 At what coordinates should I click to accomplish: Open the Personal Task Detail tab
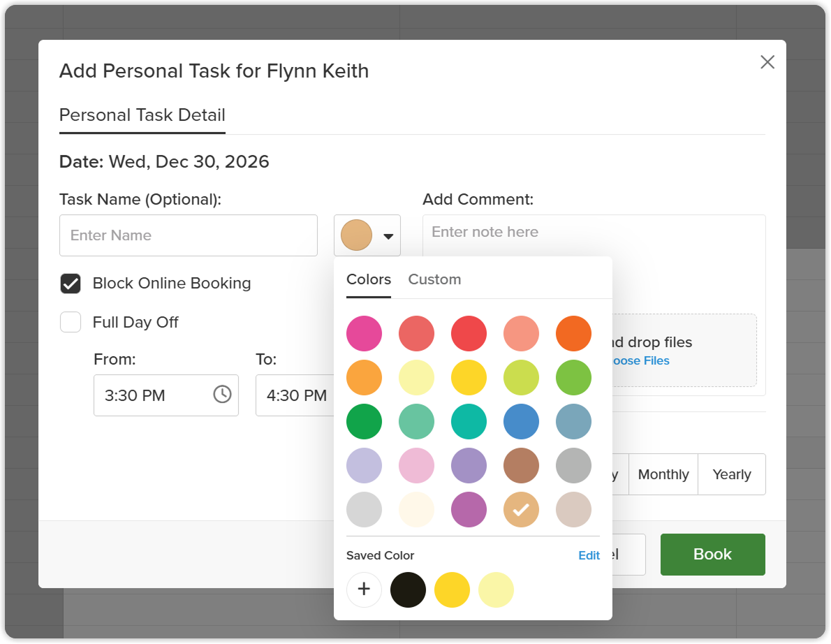[x=142, y=115]
